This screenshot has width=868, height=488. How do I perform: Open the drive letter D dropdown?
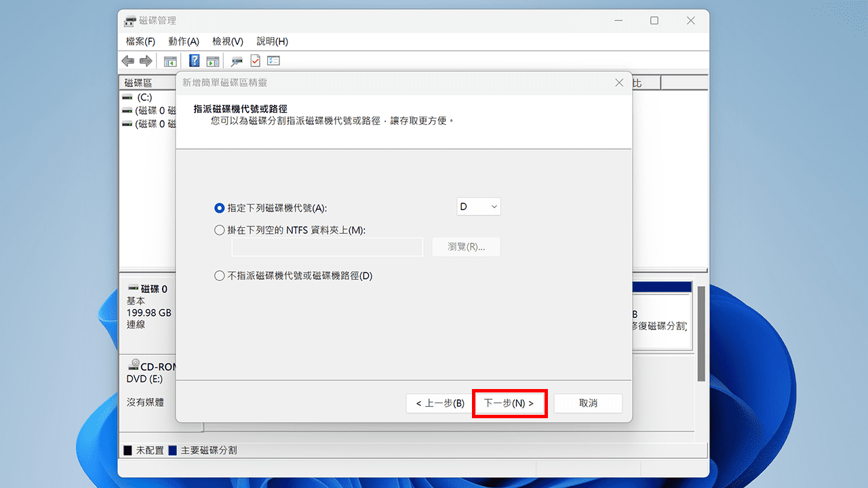pyautogui.click(x=479, y=206)
